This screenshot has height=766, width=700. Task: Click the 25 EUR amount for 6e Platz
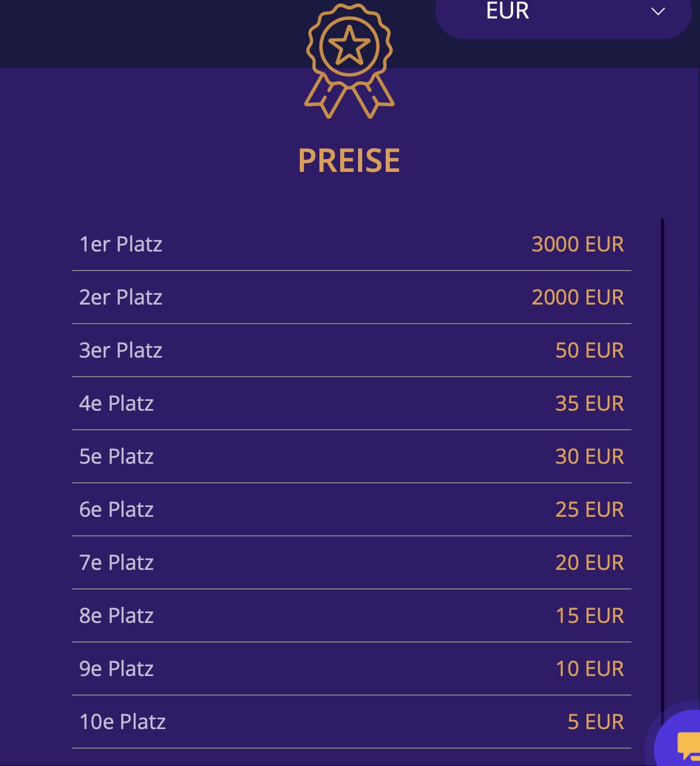coord(589,509)
